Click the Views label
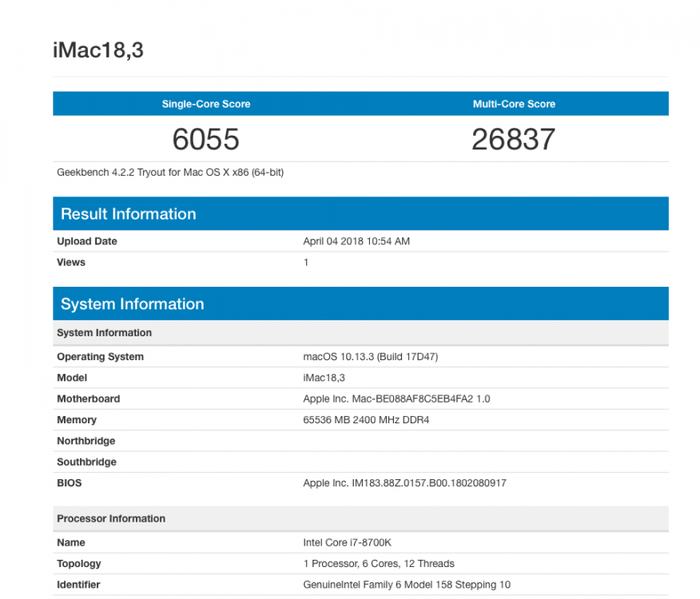The image size is (700, 599). pyautogui.click(x=71, y=262)
